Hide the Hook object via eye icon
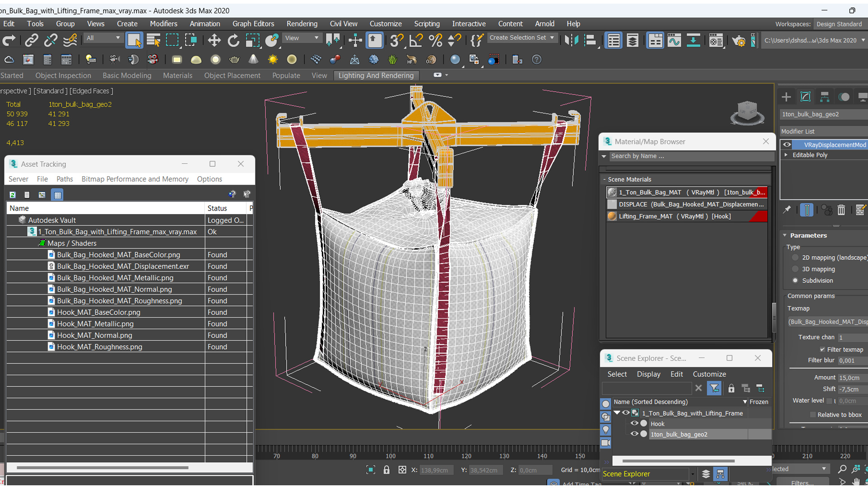Image resolution: width=868 pixels, height=488 pixels. pyautogui.click(x=634, y=424)
